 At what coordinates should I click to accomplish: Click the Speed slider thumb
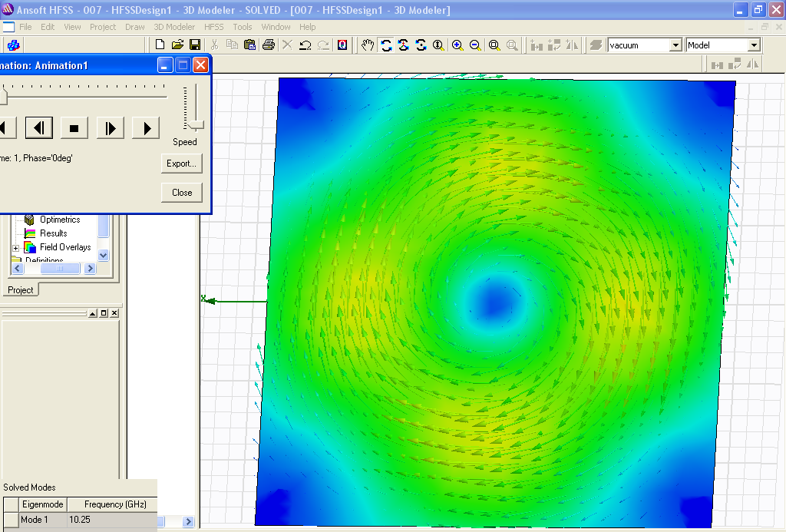pyautogui.click(x=195, y=124)
